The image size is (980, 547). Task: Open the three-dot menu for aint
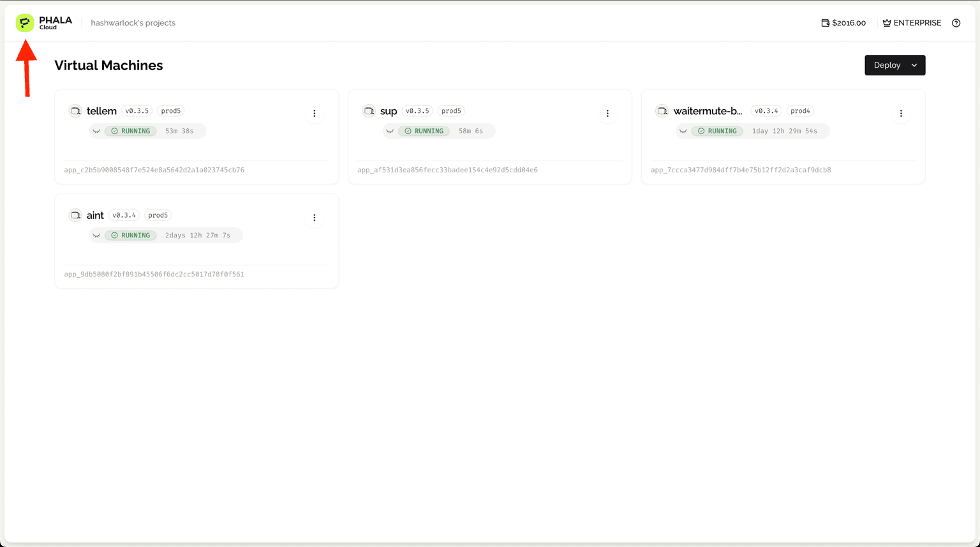point(314,218)
